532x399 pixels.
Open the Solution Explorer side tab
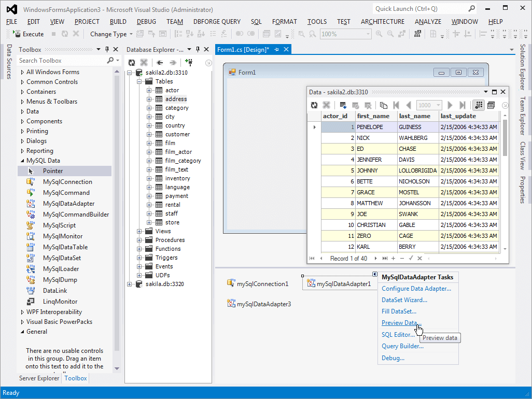point(523,67)
